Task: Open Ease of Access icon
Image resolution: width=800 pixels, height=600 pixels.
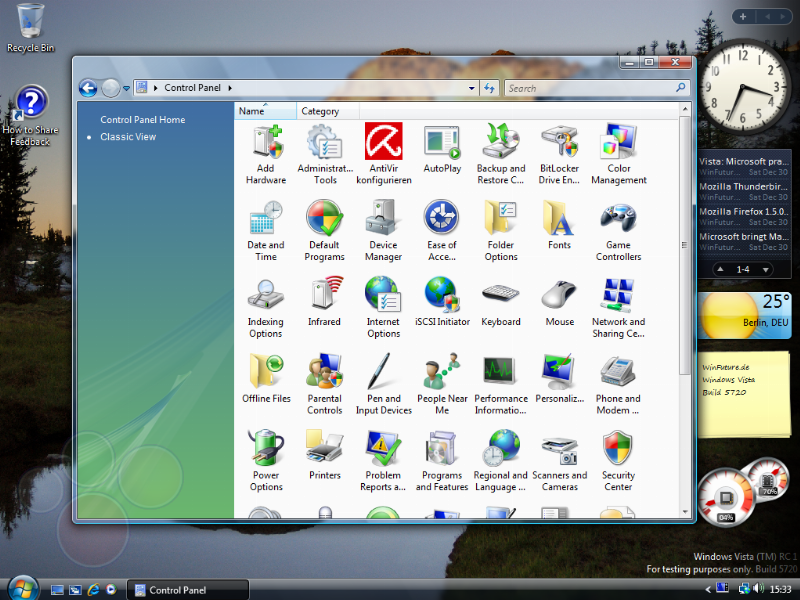Action: pos(442,231)
